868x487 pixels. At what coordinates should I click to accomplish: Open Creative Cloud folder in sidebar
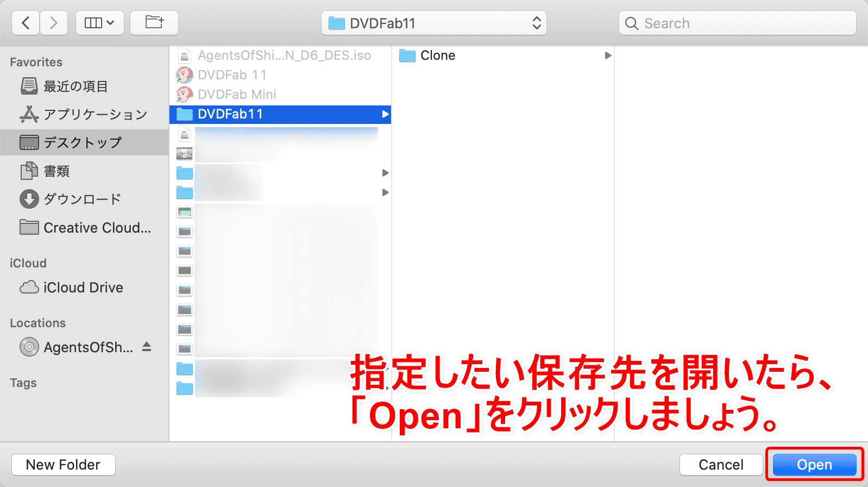84,227
